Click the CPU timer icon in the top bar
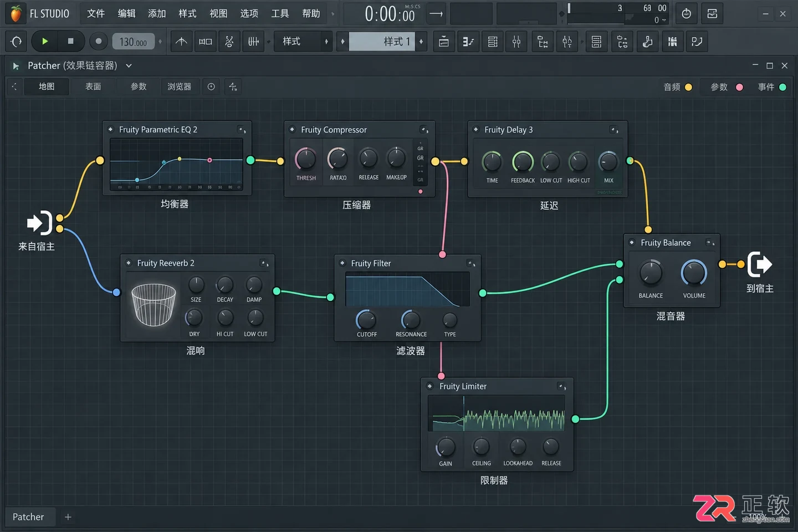798x532 pixels. click(x=686, y=14)
